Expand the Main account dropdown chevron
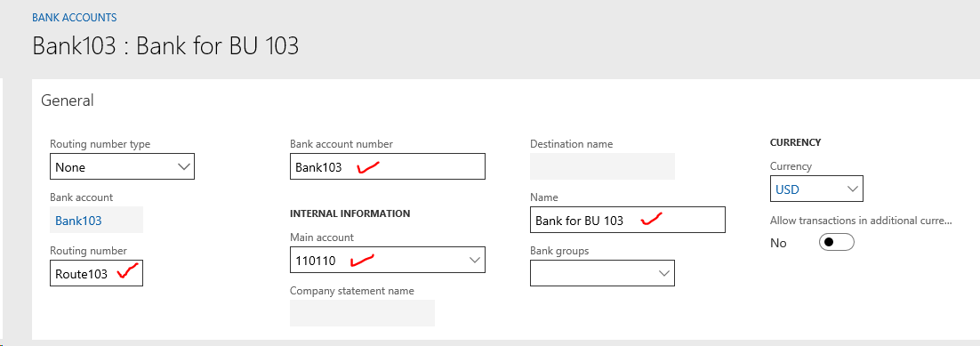The width and height of the screenshot is (980, 346). pos(475,261)
